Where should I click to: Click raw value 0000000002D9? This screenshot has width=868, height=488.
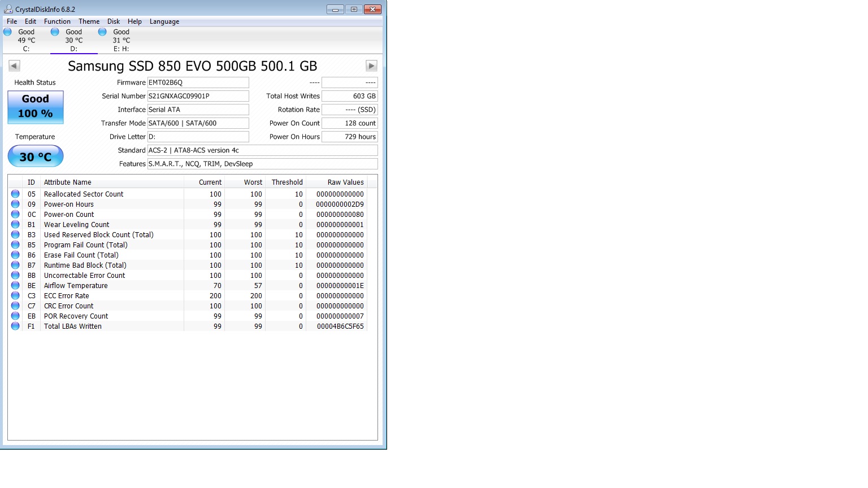tap(340, 204)
